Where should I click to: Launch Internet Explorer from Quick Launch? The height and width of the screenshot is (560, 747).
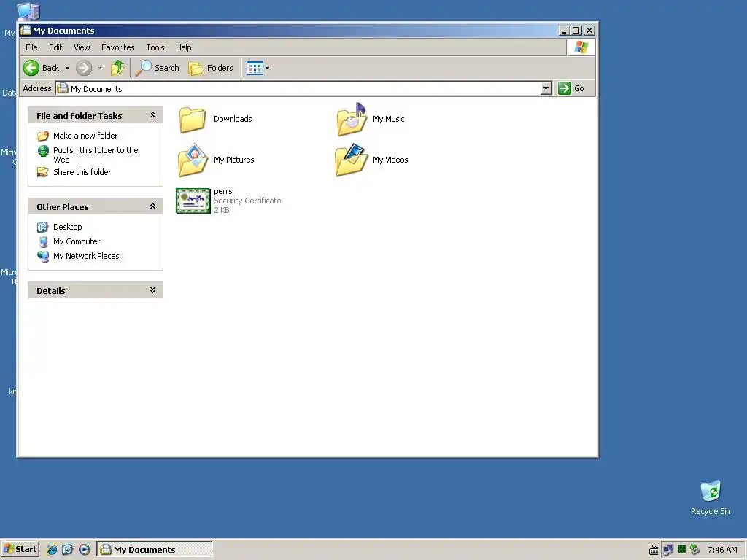coord(52,550)
